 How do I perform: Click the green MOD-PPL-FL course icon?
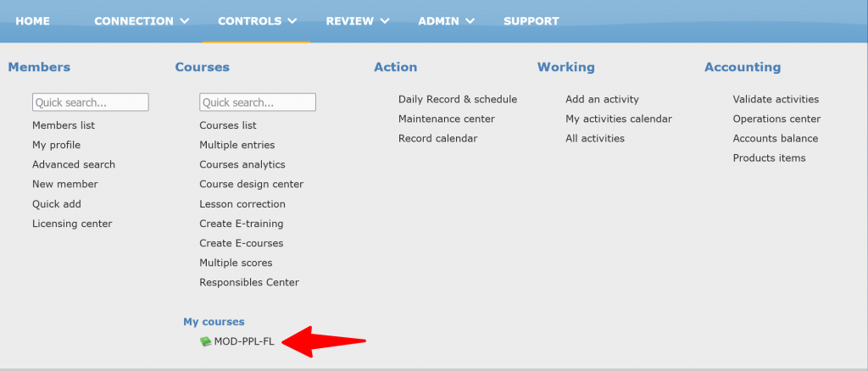click(x=205, y=341)
